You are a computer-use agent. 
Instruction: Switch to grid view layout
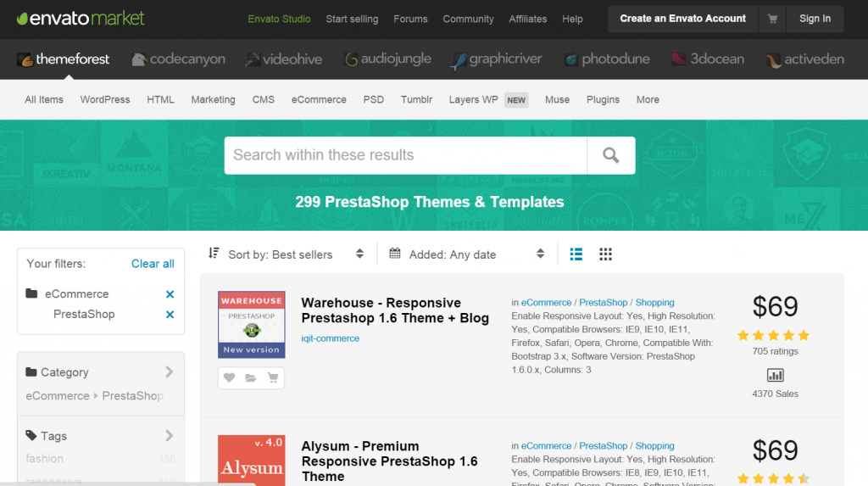click(605, 254)
